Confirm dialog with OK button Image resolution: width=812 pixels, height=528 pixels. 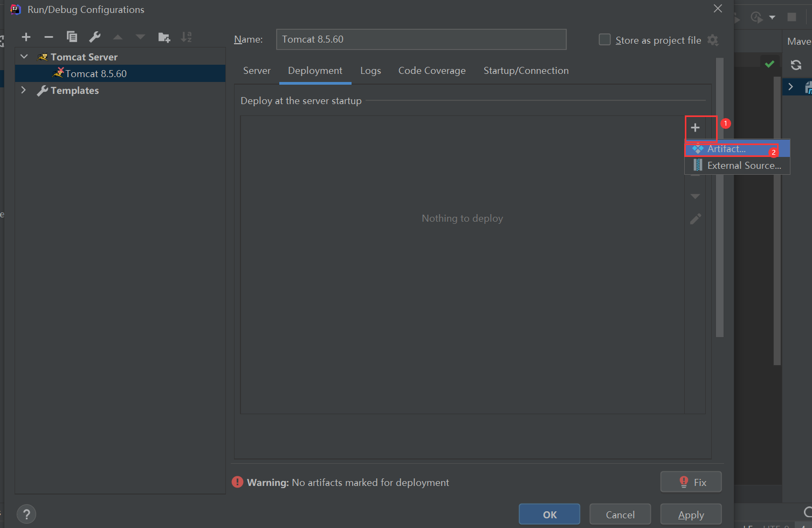(x=549, y=515)
